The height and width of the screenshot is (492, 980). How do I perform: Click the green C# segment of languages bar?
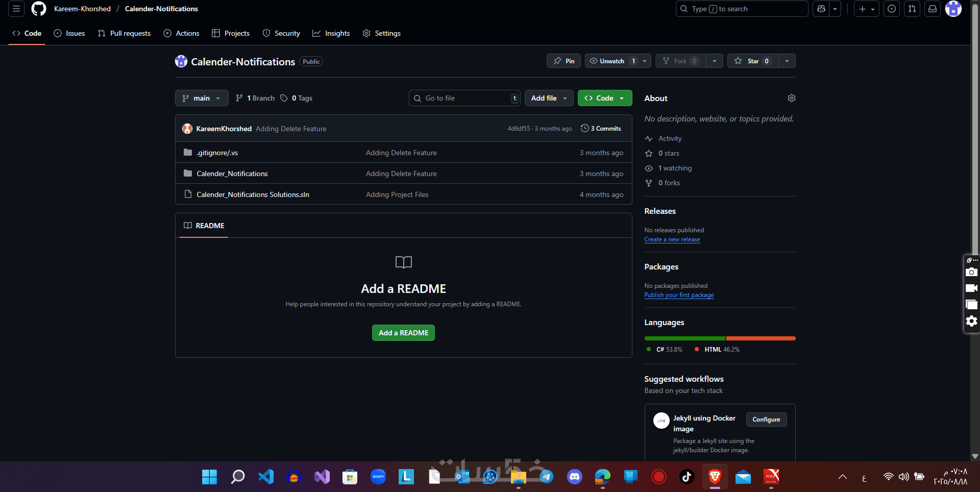685,338
